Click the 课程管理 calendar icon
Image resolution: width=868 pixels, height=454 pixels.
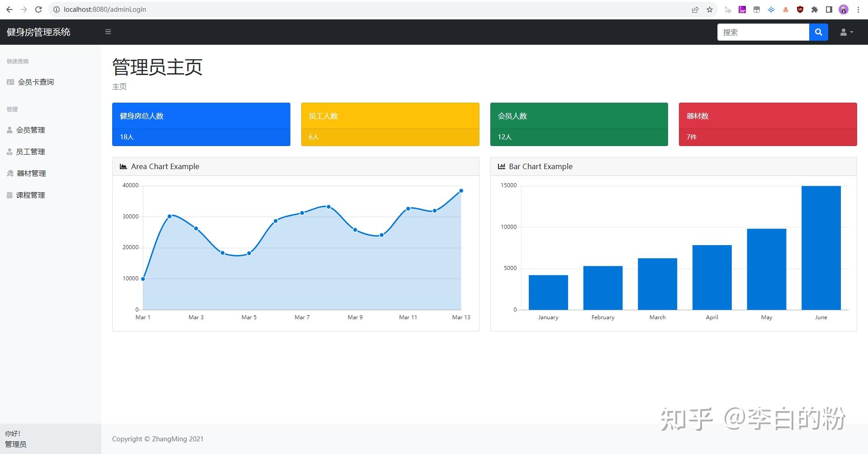[x=10, y=195]
